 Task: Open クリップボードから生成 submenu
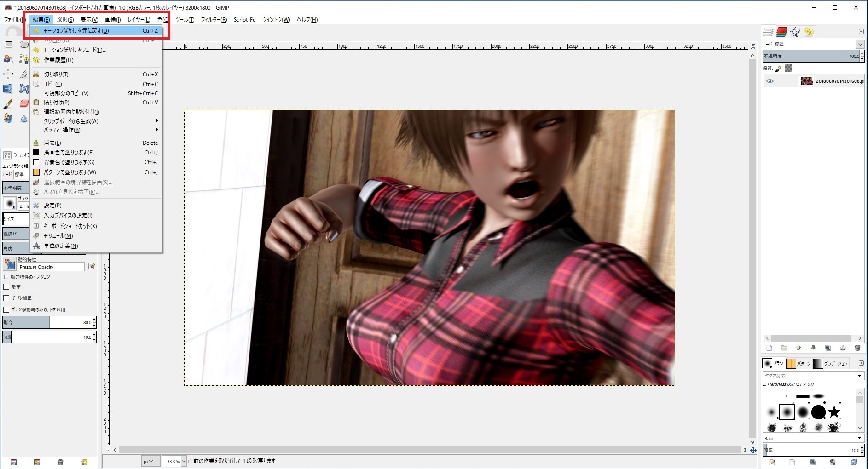96,121
